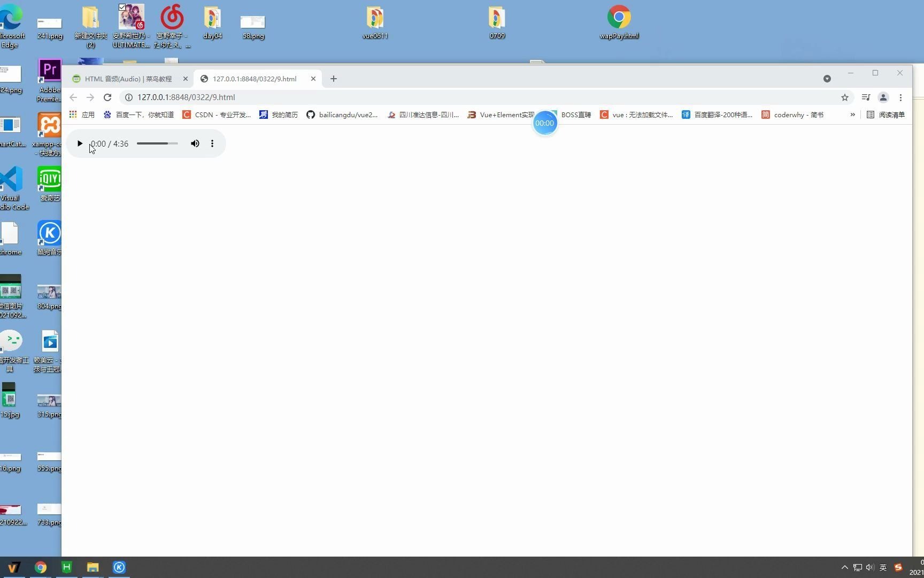Toggle 英 input language indicator
This screenshot has height=578, width=924.
pyautogui.click(x=883, y=567)
